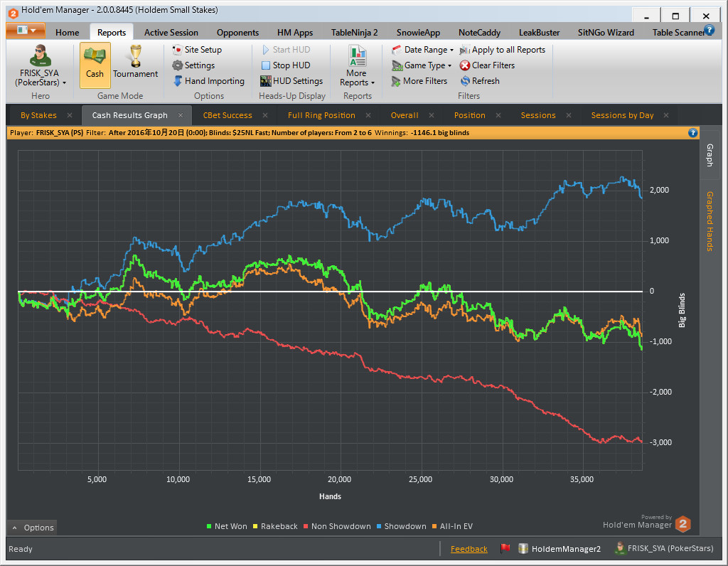Image resolution: width=728 pixels, height=566 pixels.
Task: Toggle the Net Won green legend swatch
Action: tap(209, 526)
